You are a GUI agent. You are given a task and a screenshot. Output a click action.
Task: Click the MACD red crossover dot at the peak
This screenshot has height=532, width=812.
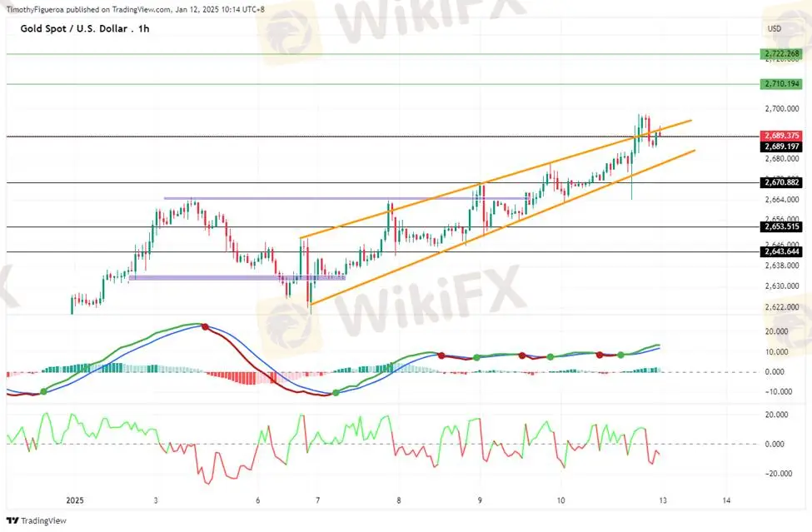[x=205, y=326]
